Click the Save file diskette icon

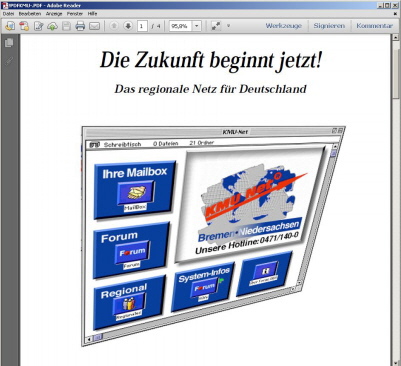[66, 26]
